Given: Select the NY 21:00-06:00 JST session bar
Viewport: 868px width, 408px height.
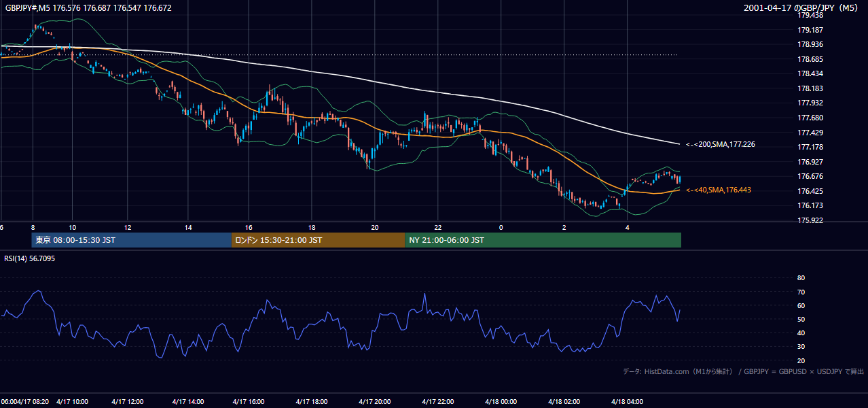Looking at the screenshot, I should click(x=543, y=240).
